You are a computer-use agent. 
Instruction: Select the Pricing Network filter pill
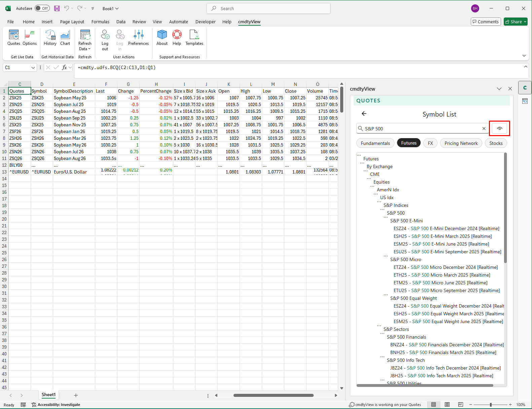click(x=461, y=143)
